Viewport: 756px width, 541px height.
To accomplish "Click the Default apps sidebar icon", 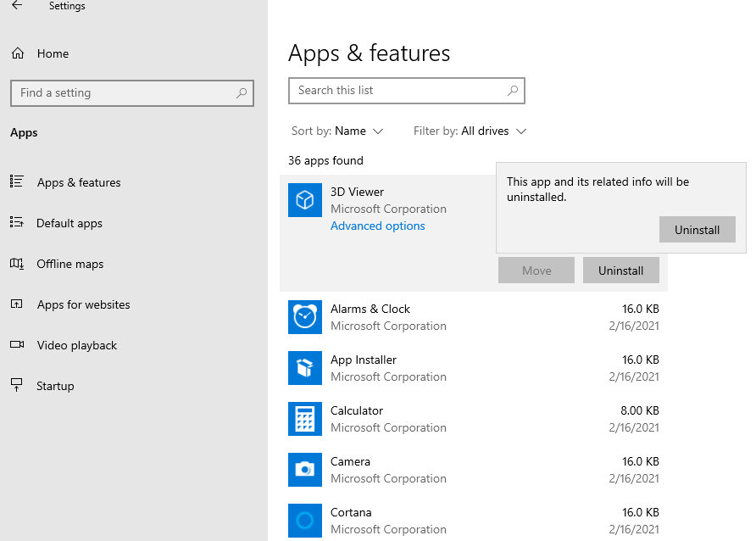I will [x=16, y=222].
